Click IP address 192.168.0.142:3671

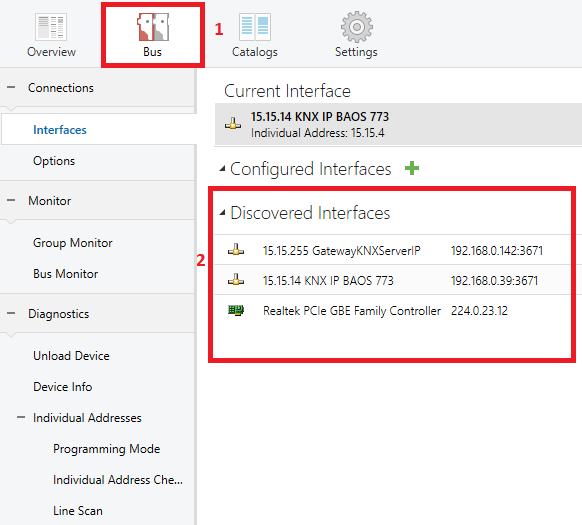tap(497, 251)
